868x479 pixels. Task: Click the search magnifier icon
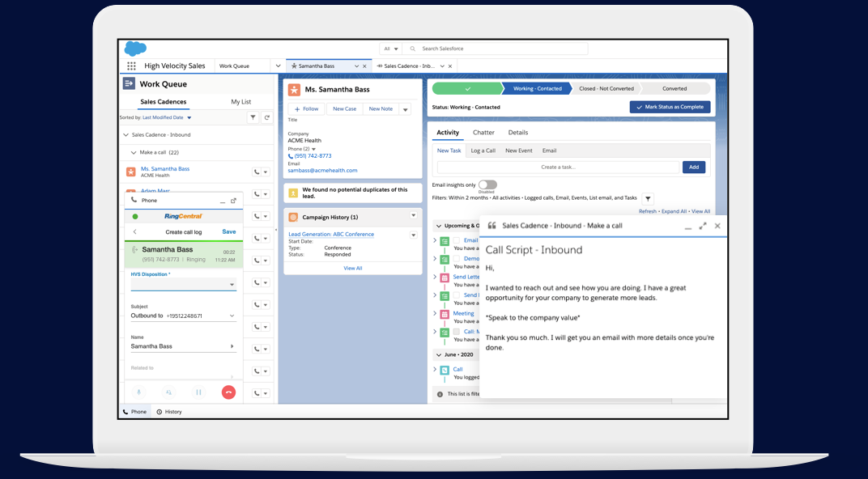coord(412,49)
